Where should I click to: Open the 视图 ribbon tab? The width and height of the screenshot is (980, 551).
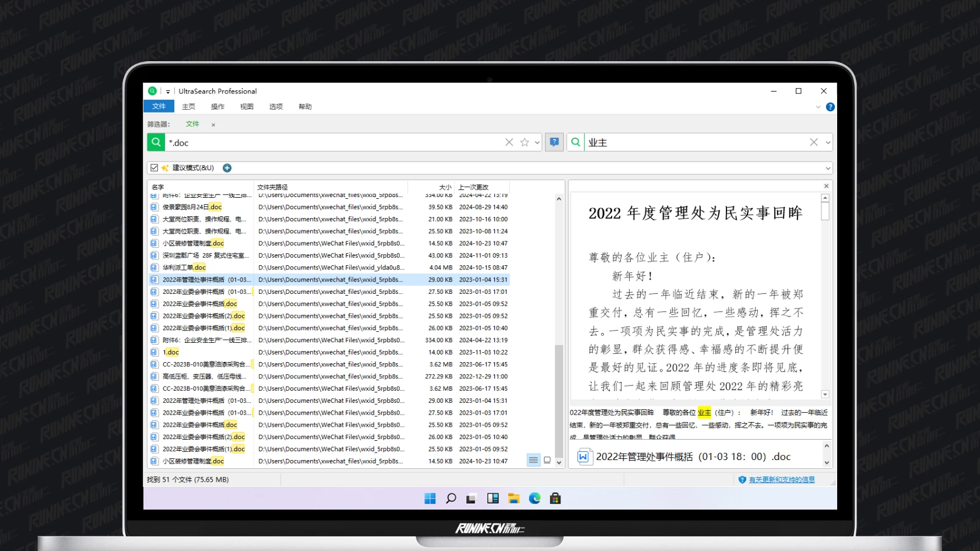(x=247, y=107)
